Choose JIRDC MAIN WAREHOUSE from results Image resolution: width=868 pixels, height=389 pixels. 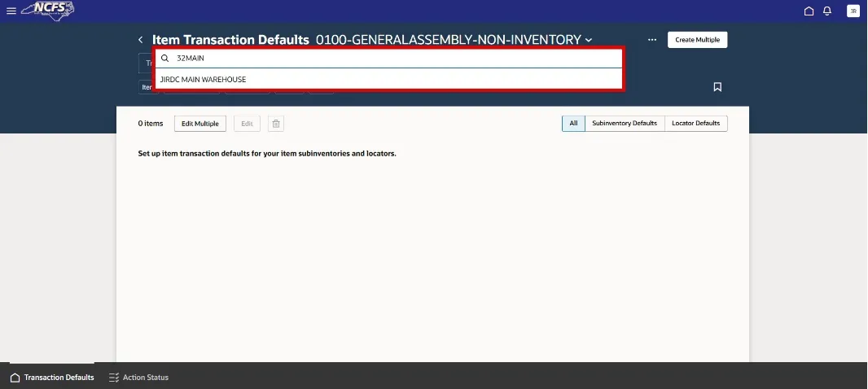388,80
